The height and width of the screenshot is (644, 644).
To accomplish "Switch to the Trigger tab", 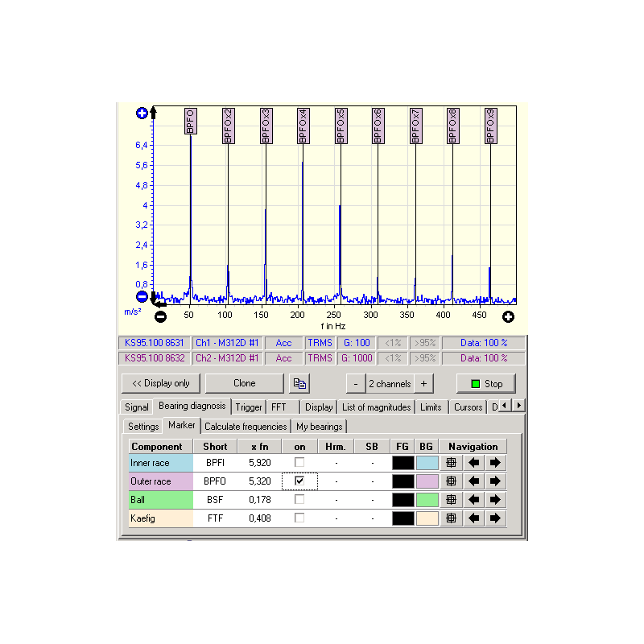I will (x=249, y=407).
